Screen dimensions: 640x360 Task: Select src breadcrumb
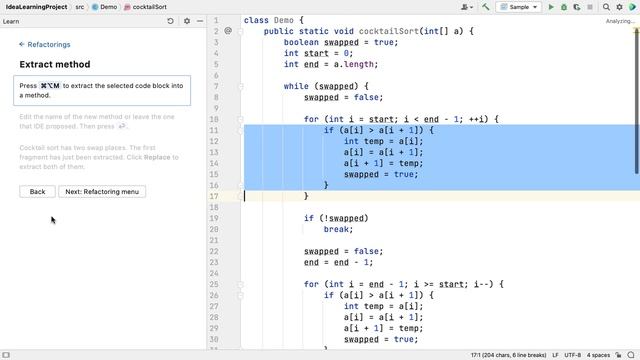80,7
